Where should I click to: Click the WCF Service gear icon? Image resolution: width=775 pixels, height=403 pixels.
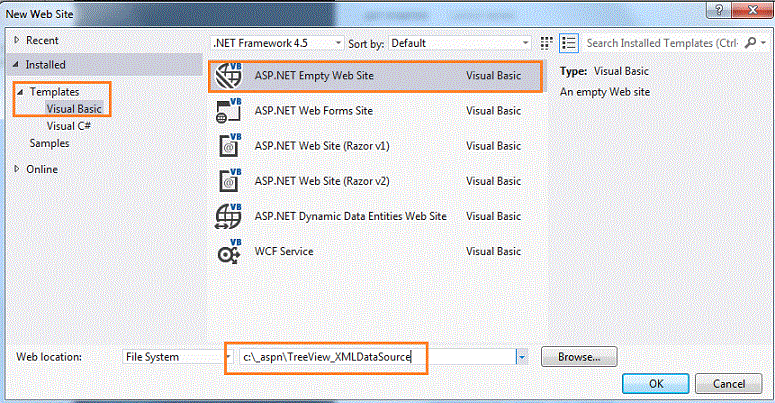[x=229, y=251]
